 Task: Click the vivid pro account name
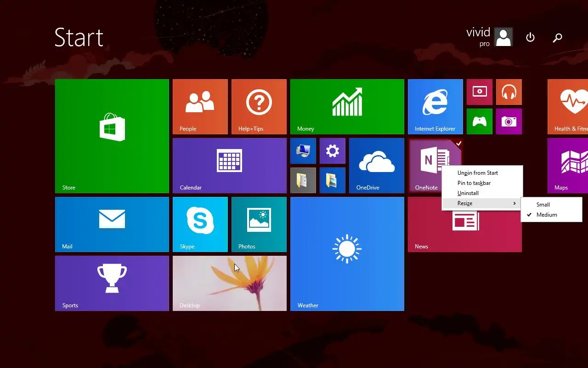pos(478,37)
